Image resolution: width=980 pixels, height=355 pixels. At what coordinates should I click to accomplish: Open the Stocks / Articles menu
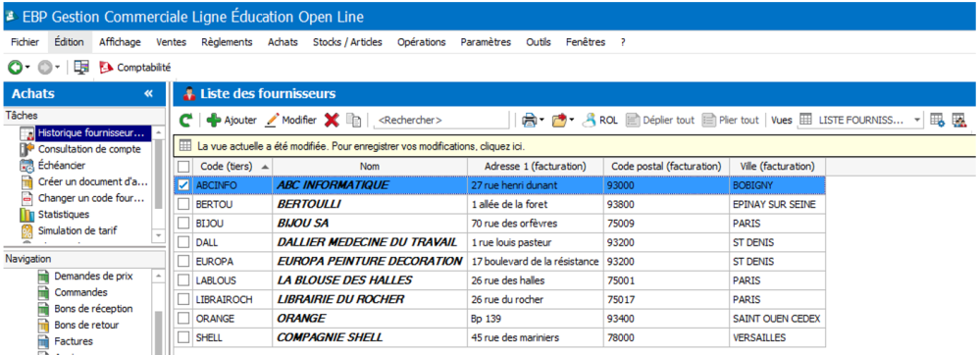pyautogui.click(x=347, y=42)
